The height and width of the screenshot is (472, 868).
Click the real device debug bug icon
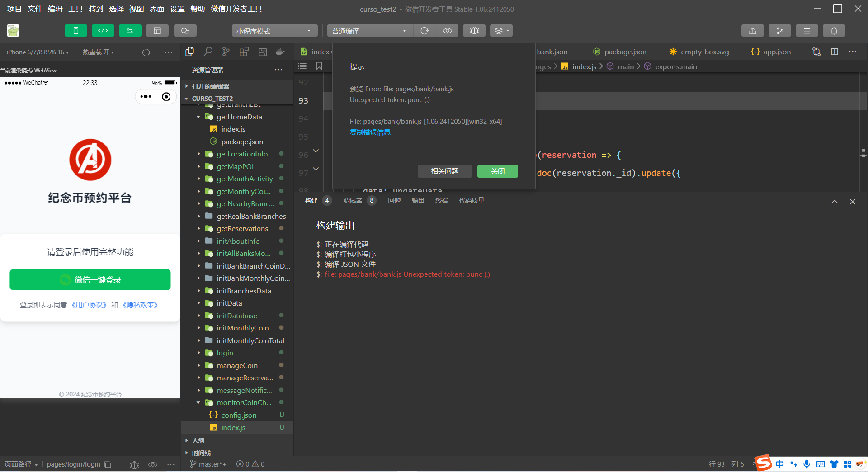474,31
